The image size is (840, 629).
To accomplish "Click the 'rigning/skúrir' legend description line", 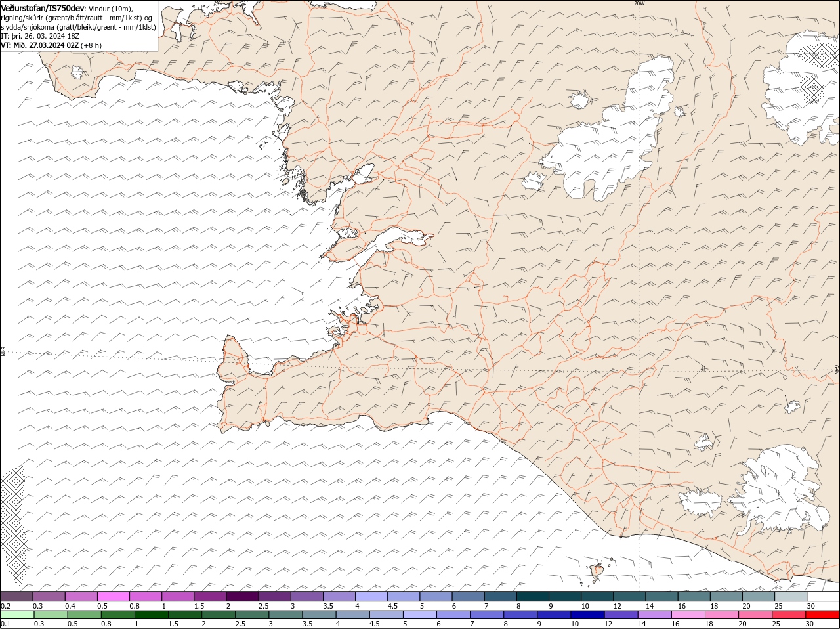I will click(x=76, y=17).
